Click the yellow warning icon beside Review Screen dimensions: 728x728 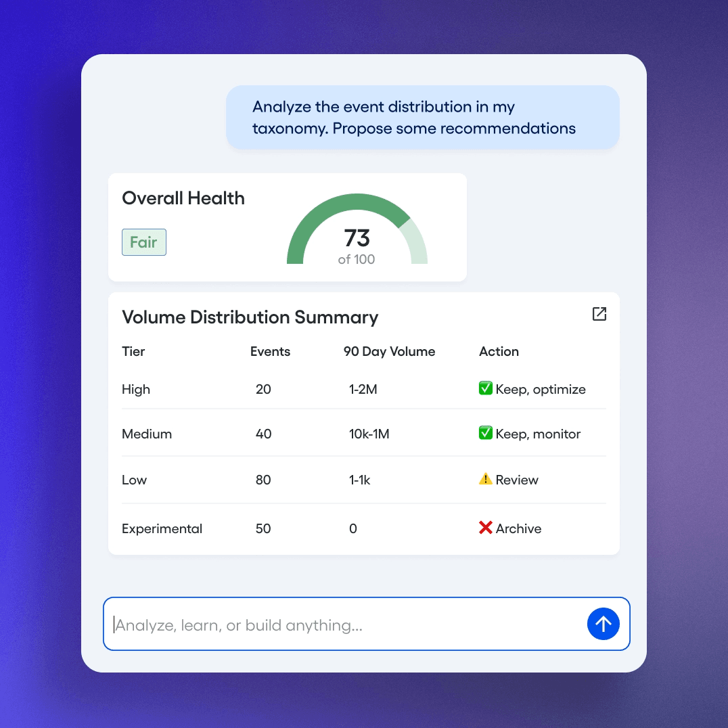(x=485, y=479)
